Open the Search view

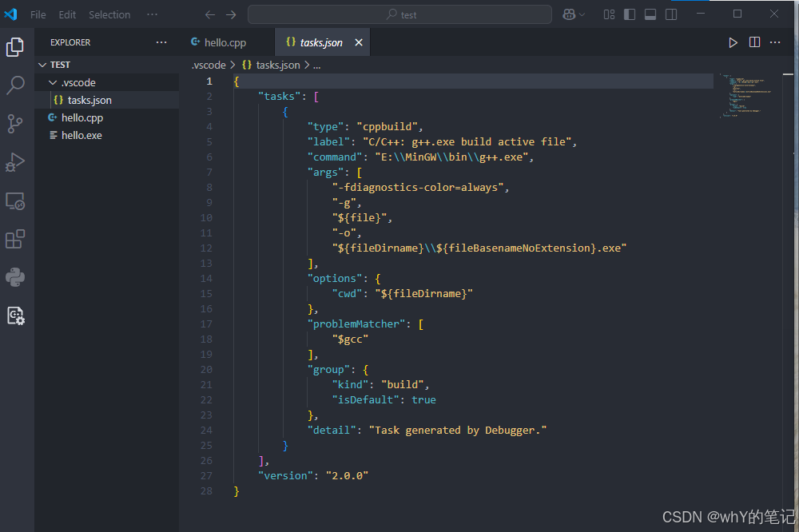[14, 85]
